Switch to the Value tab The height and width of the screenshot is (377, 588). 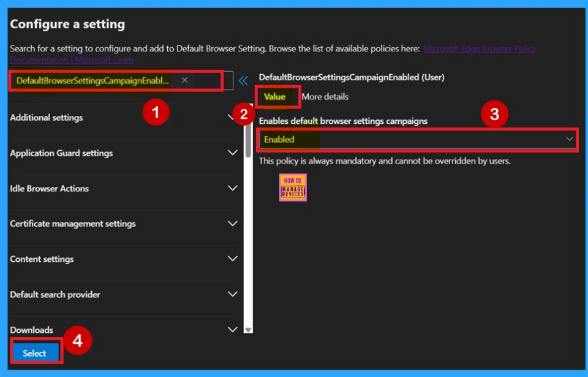[274, 97]
